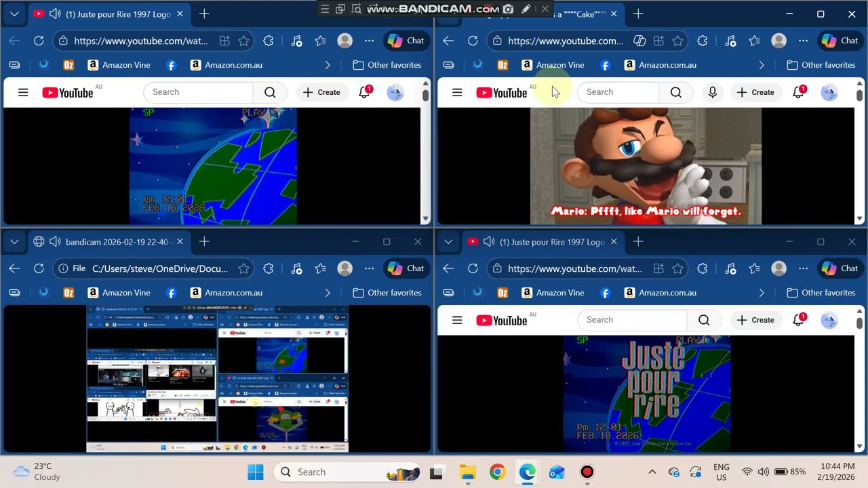Reload the bandicam file window page
Screen dimensions: 868x488
pyautogui.click(x=39, y=268)
